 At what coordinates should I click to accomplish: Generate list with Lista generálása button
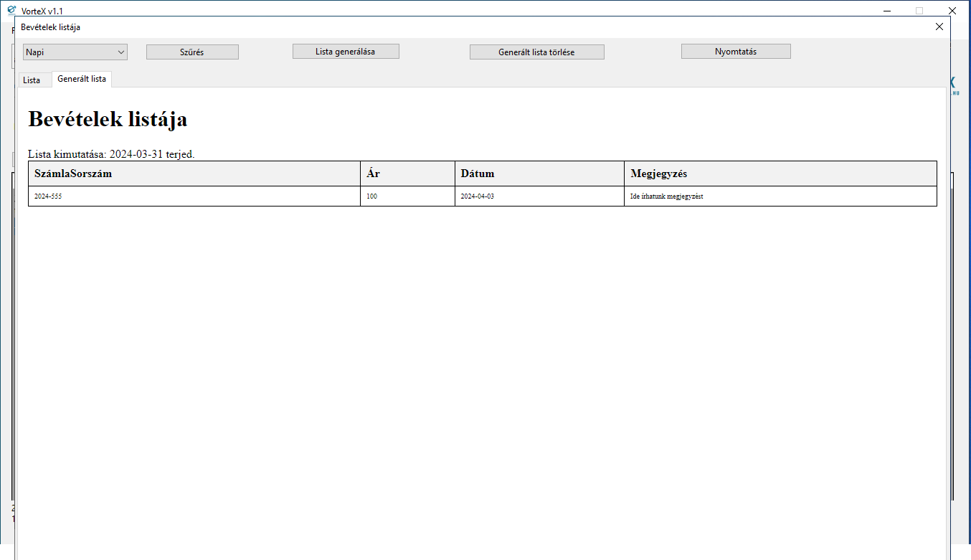(x=346, y=52)
